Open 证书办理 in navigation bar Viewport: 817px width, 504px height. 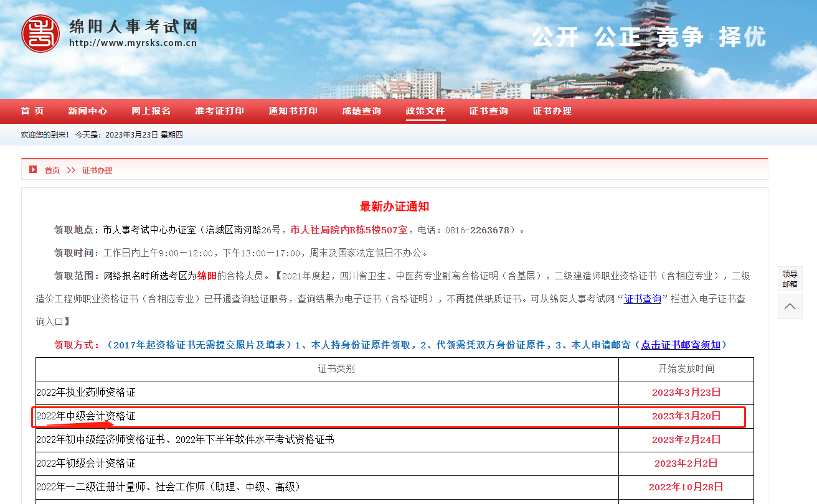pyautogui.click(x=552, y=111)
